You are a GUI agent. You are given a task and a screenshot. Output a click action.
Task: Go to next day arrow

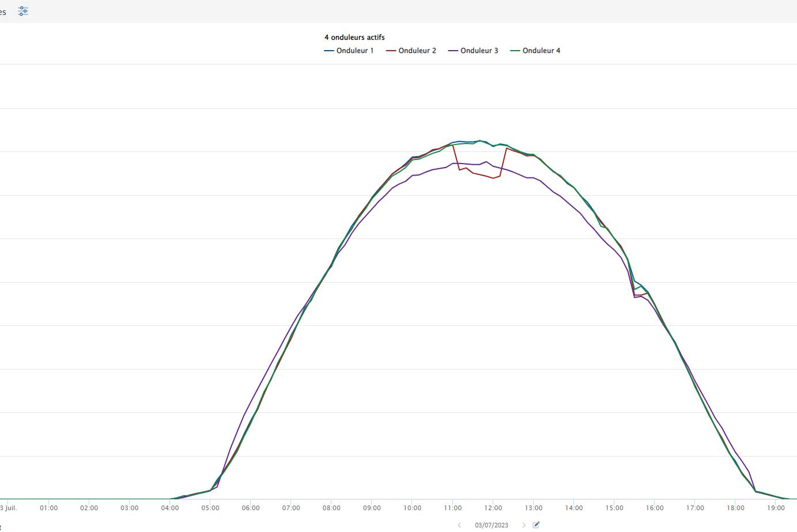click(x=524, y=525)
